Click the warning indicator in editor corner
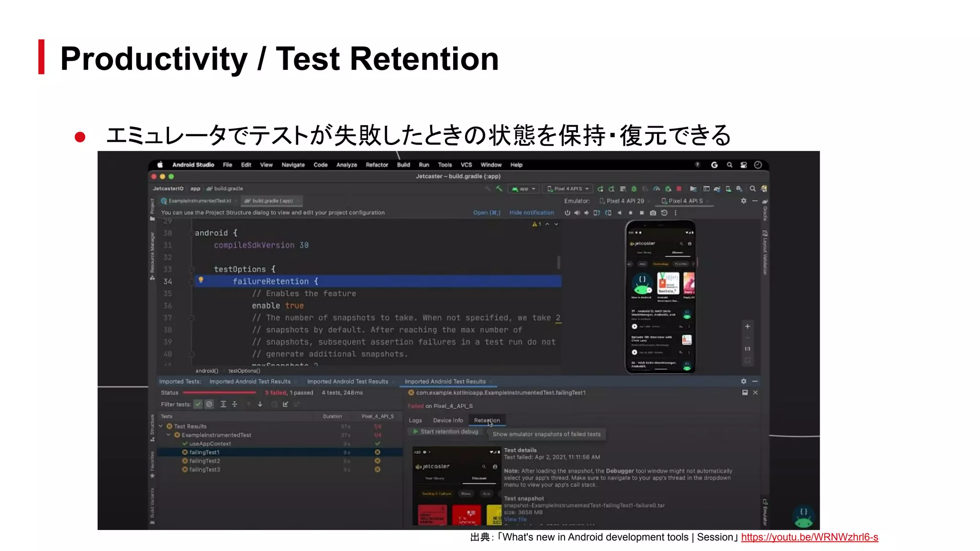This screenshot has width=980, height=551. [536, 224]
